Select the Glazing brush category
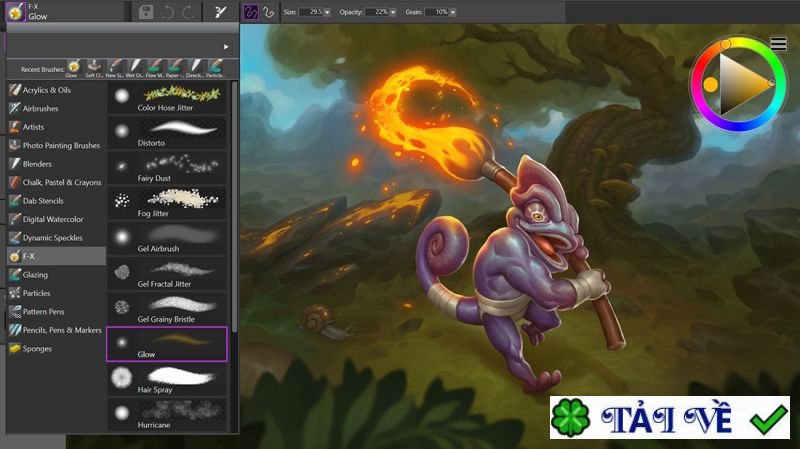The image size is (800, 449). [x=56, y=275]
